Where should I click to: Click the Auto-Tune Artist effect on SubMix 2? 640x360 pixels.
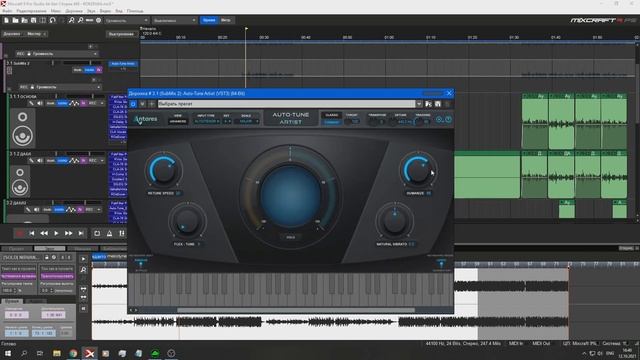[123, 64]
